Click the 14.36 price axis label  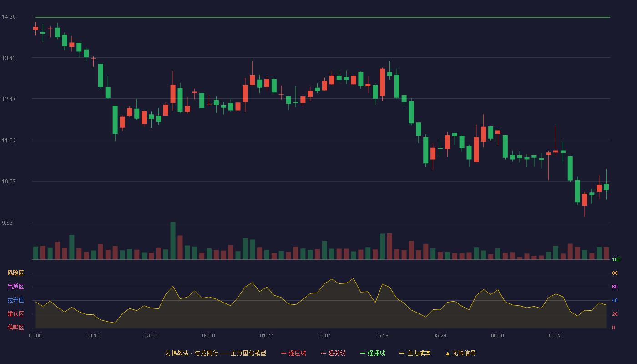[9, 17]
